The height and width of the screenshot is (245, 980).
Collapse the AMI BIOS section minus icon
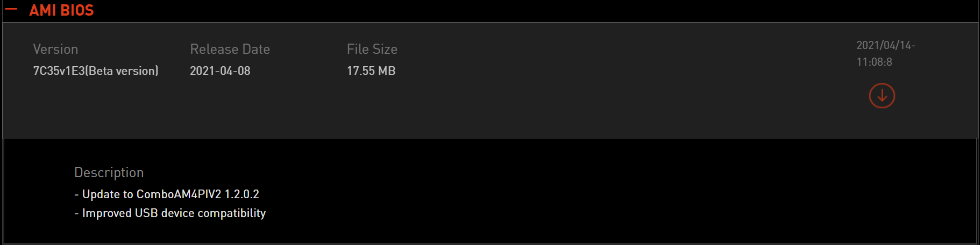(11, 9)
